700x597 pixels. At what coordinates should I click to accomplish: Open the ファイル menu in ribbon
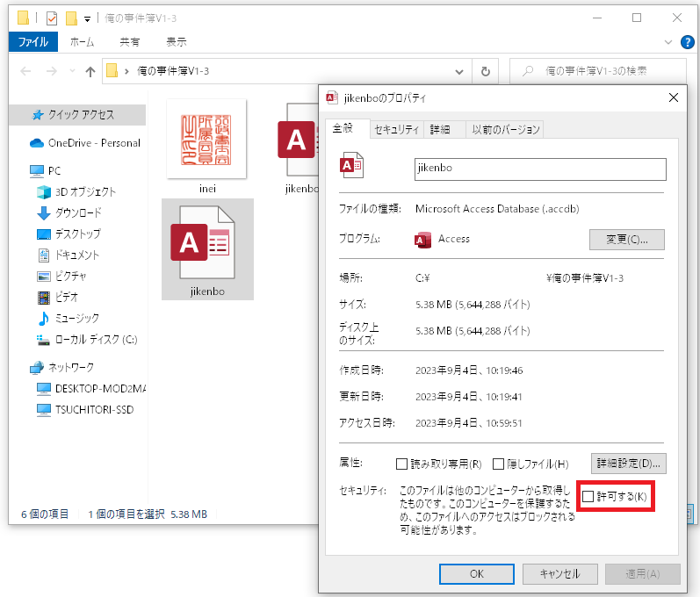point(33,41)
